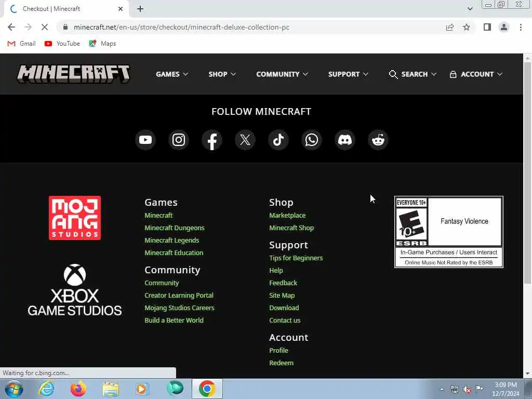Open the tab search chevron in Chrome
532x399 pixels.
470,9
